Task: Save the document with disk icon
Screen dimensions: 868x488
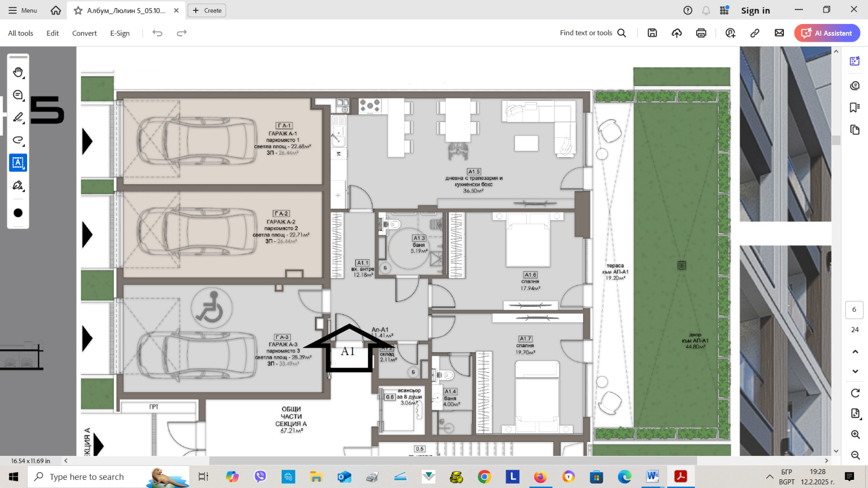Action: click(x=652, y=33)
